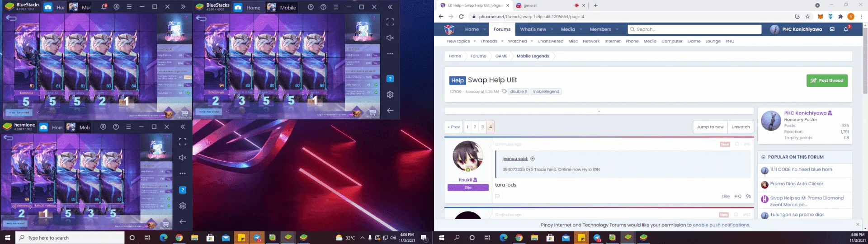Open settings gear in second BlueStacks sidebar

390,94
